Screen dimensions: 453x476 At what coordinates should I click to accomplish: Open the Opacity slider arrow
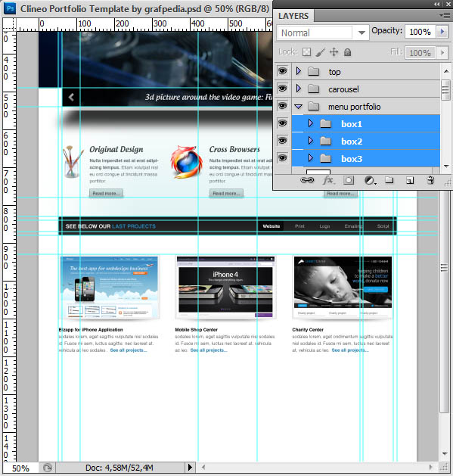(442, 32)
